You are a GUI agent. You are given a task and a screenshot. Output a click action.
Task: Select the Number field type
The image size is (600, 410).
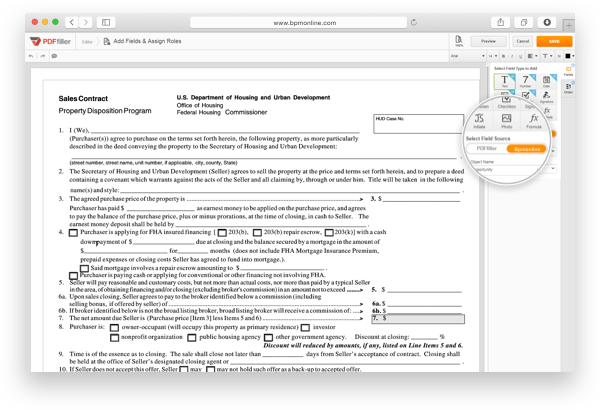point(525,81)
